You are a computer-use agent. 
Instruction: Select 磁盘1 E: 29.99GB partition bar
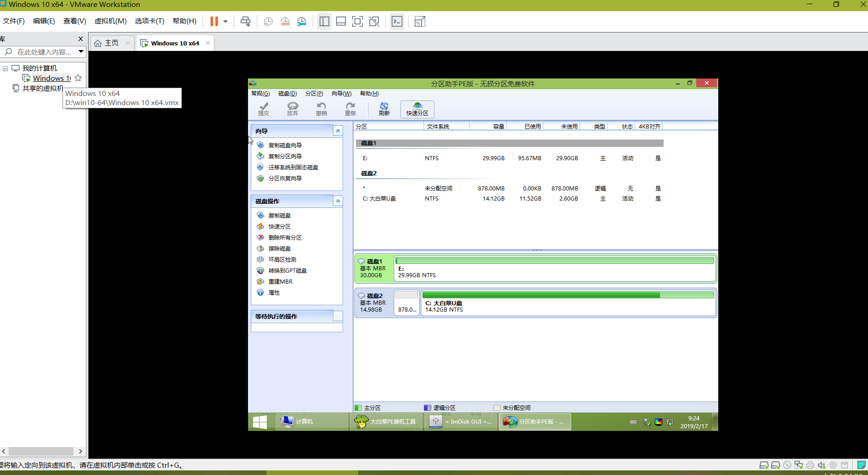click(555, 268)
